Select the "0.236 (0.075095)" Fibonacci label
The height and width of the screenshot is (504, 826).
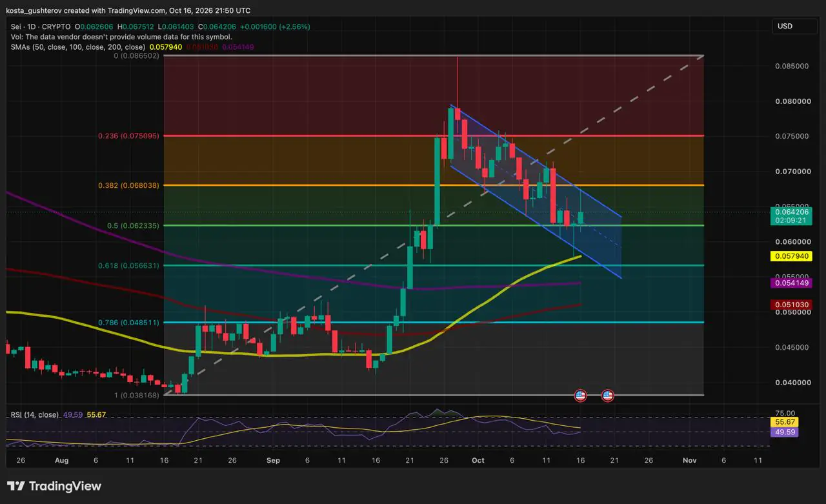point(128,136)
